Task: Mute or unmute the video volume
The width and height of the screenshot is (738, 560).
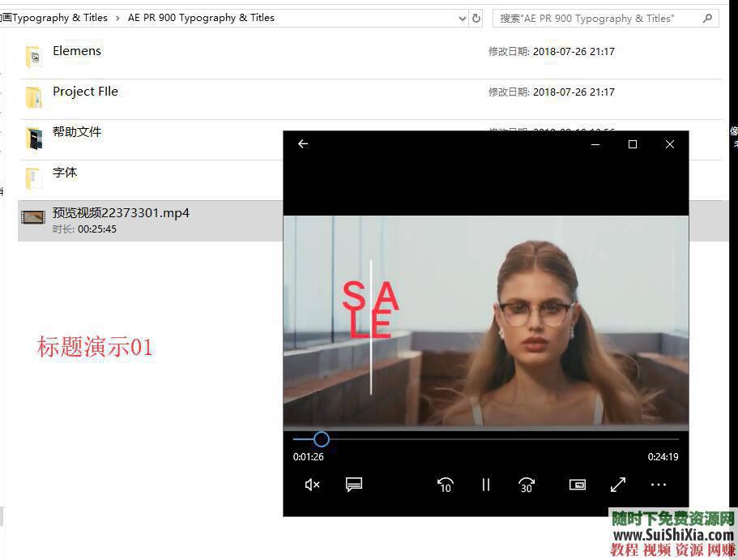Action: (312, 484)
